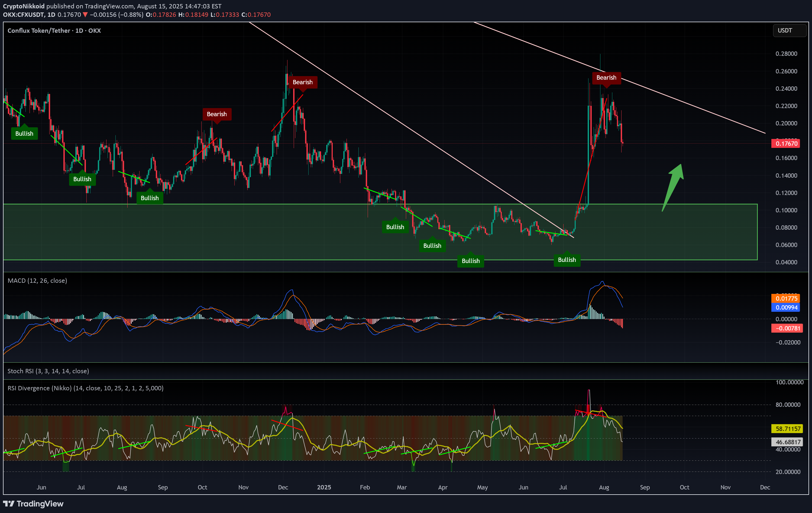Click the Bullish label in late April 2025
Viewport: 812px width, 513px height.
(471, 261)
